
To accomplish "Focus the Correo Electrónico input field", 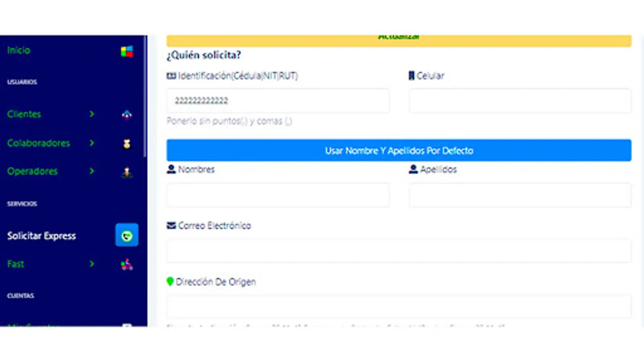I will click(x=399, y=251).
